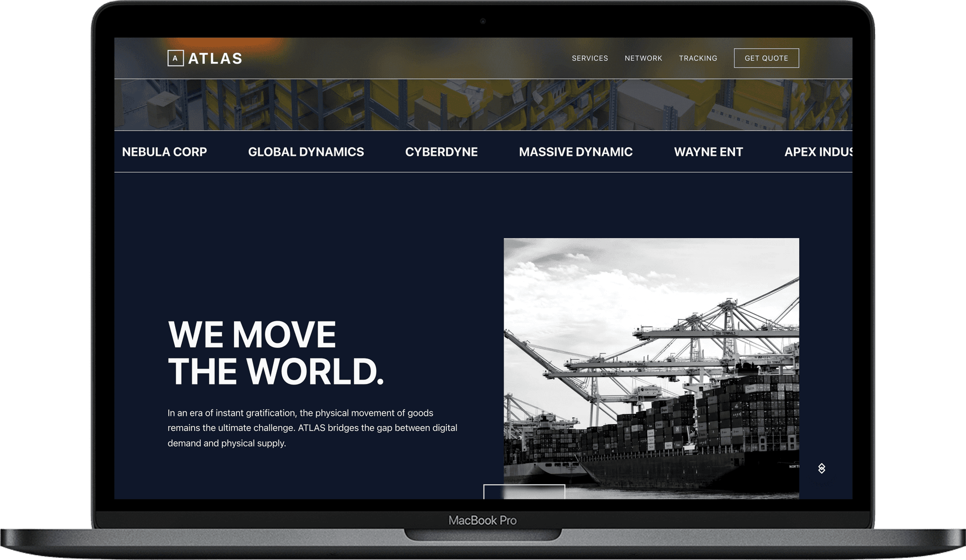Click the Get Quote button
This screenshot has width=966, height=560.
tap(766, 58)
